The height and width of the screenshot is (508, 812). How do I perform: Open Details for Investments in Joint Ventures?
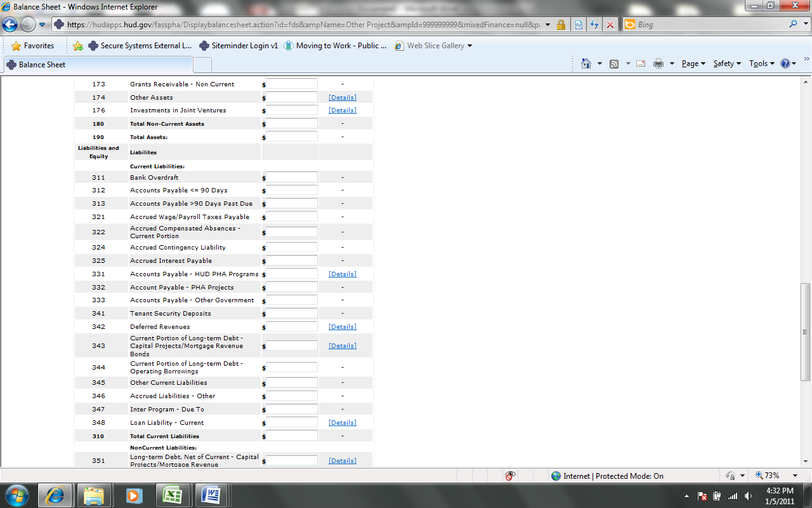[343, 110]
